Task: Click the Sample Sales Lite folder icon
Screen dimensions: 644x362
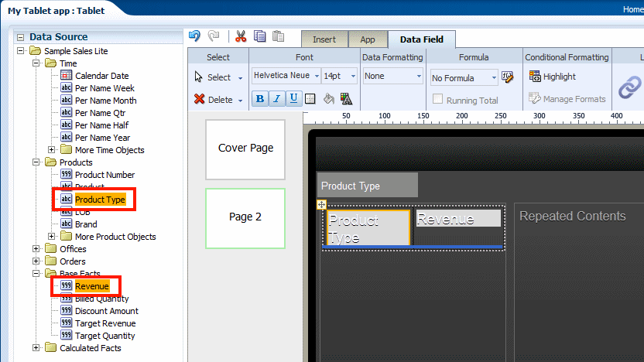Action: [x=36, y=51]
